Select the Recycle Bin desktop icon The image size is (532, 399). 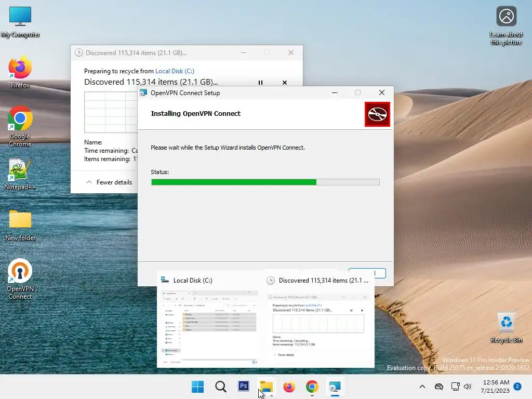[506, 328]
